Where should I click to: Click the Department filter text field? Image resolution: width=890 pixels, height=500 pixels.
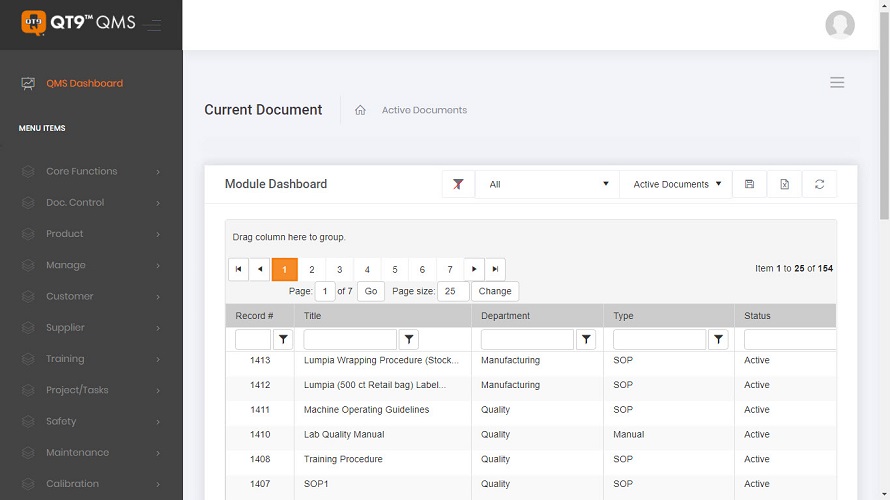click(527, 340)
